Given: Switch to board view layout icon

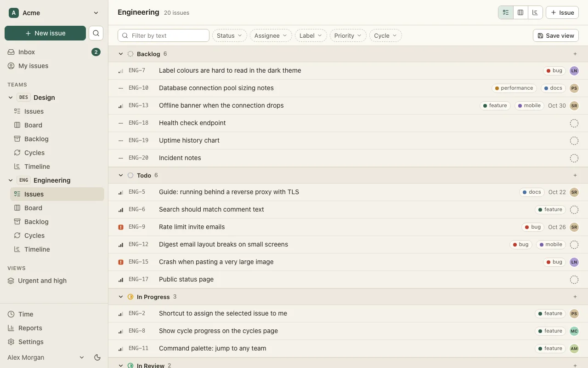Looking at the screenshot, I should 520,12.
